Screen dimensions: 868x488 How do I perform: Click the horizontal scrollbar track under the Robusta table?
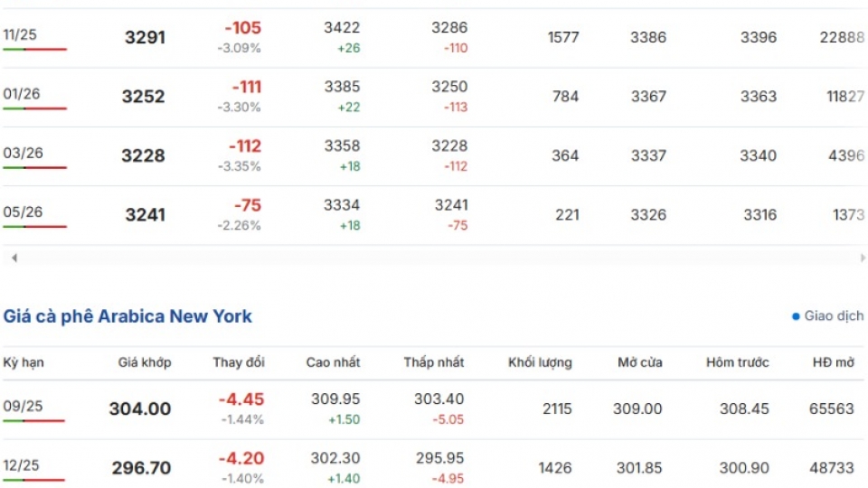[x=438, y=258]
